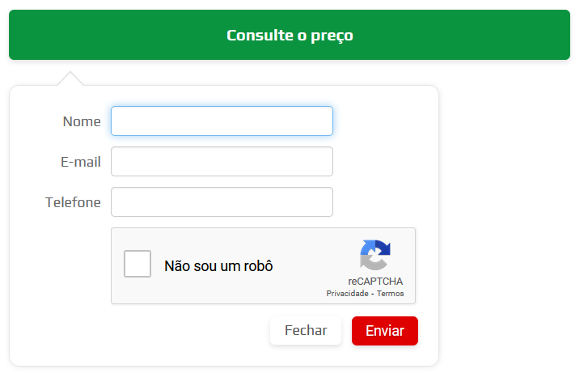Click the green Consulte o preço button
This screenshot has height=373, width=588.
tap(290, 35)
